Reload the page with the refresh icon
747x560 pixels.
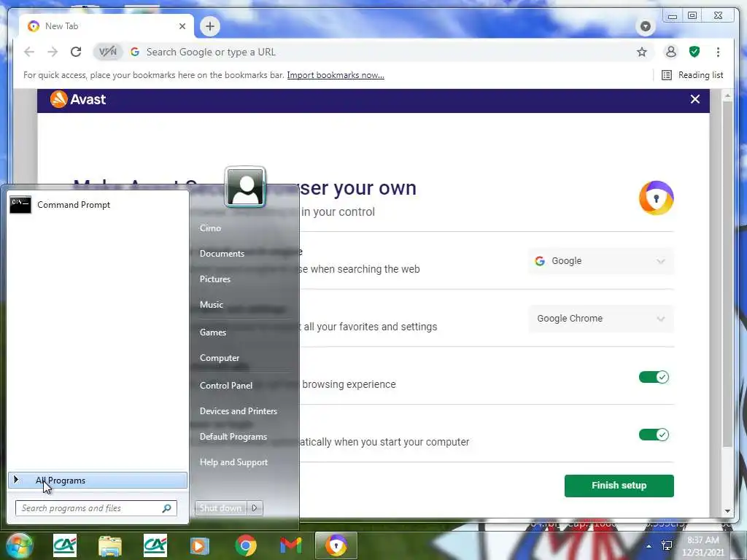click(76, 52)
